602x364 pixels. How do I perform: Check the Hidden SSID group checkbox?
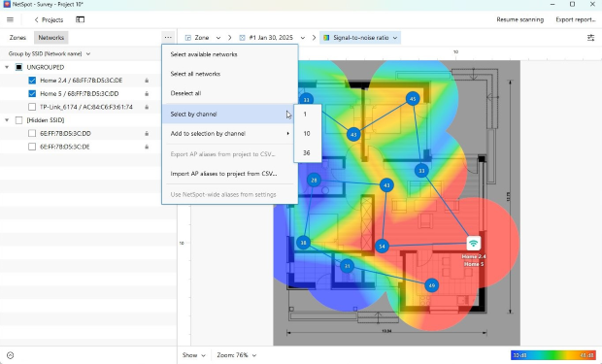pos(18,120)
